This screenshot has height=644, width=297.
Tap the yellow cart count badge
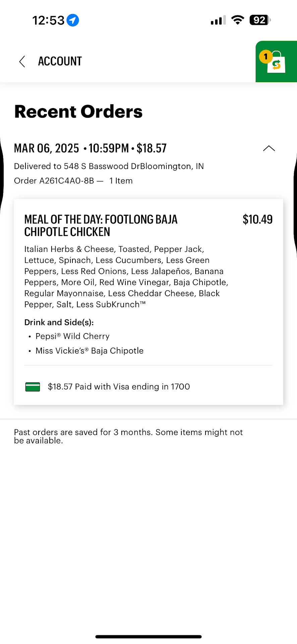coord(265,57)
